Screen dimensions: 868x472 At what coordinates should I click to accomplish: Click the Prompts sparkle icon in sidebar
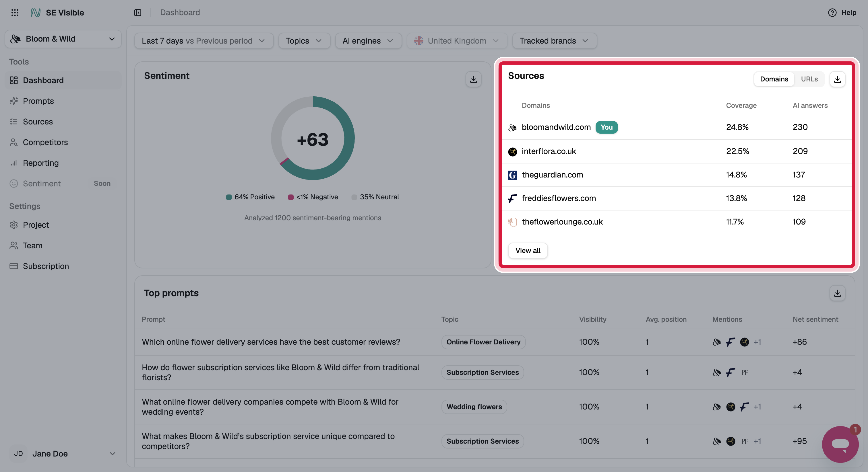click(13, 101)
